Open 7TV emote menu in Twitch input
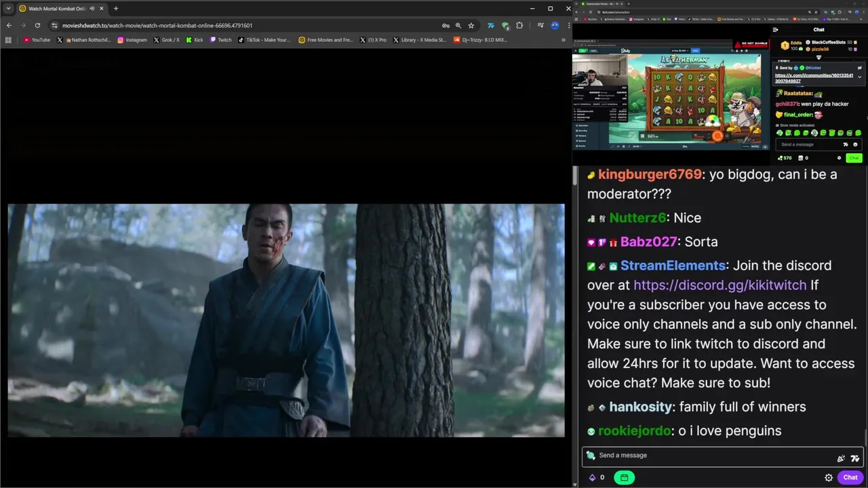Image resolution: width=868 pixels, height=488 pixels. [x=855, y=459]
